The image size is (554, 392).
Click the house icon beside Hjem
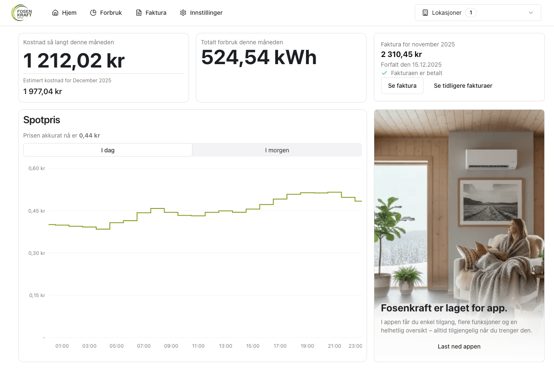tap(55, 13)
